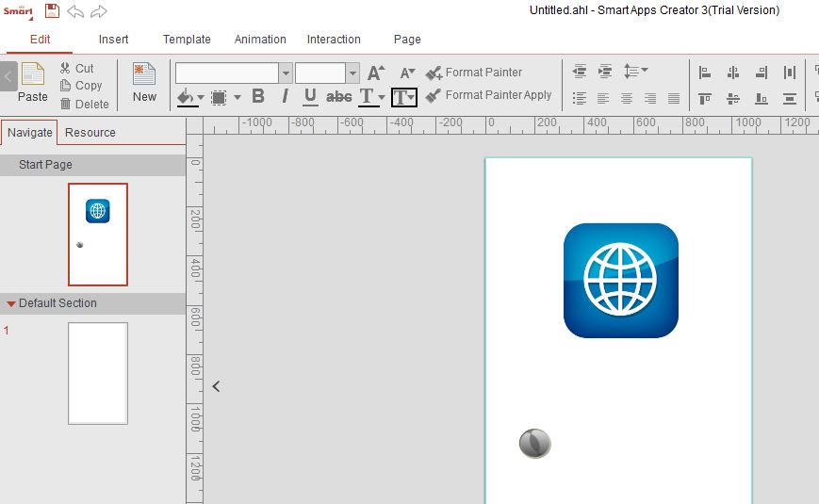Align objects to left edge
819x504 pixels.
point(705,73)
